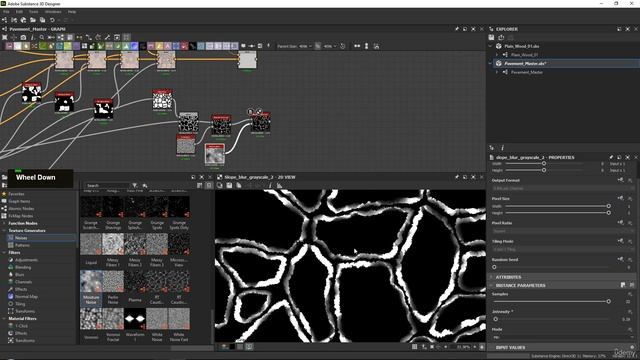Image resolution: width=640 pixels, height=360 pixels.
Task: Select Patterns under Texture Generators
Action: [x=22, y=245]
